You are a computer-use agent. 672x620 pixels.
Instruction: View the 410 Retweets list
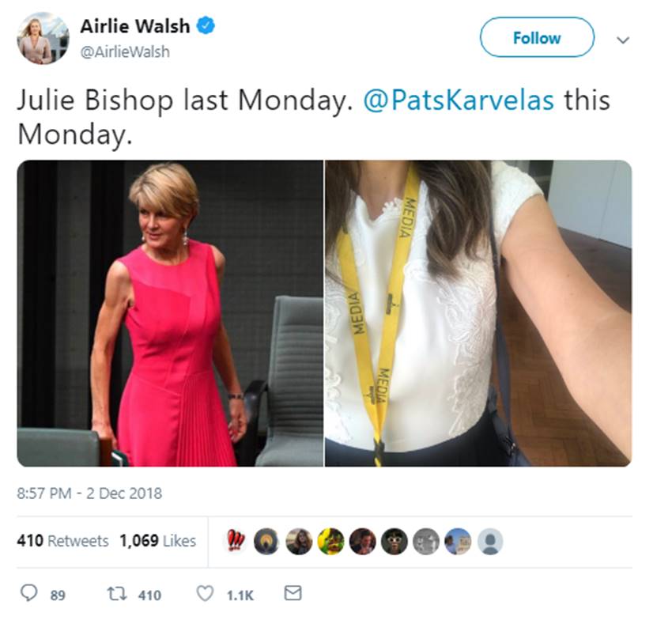pos(62,541)
